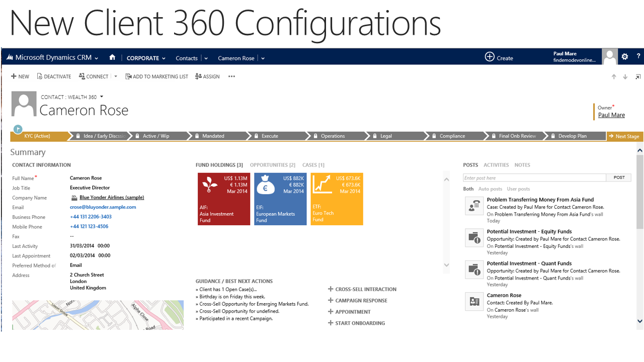Click the more commands ellipsis

click(x=231, y=76)
